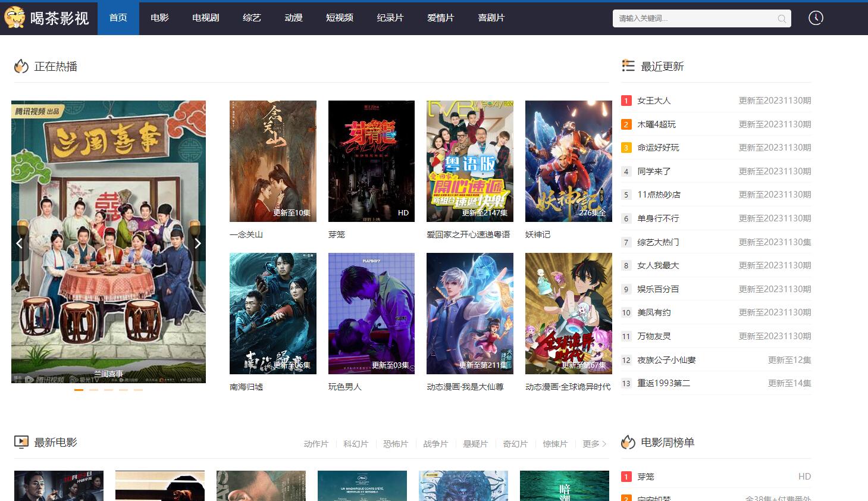Filter latest movies by 惊悚片
Image resolution: width=868 pixels, height=501 pixels.
click(x=555, y=444)
